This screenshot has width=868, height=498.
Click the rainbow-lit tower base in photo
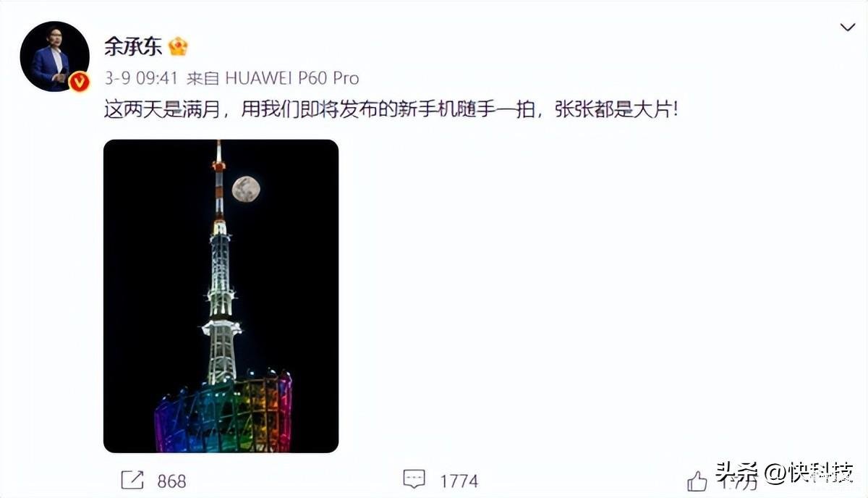click(223, 413)
